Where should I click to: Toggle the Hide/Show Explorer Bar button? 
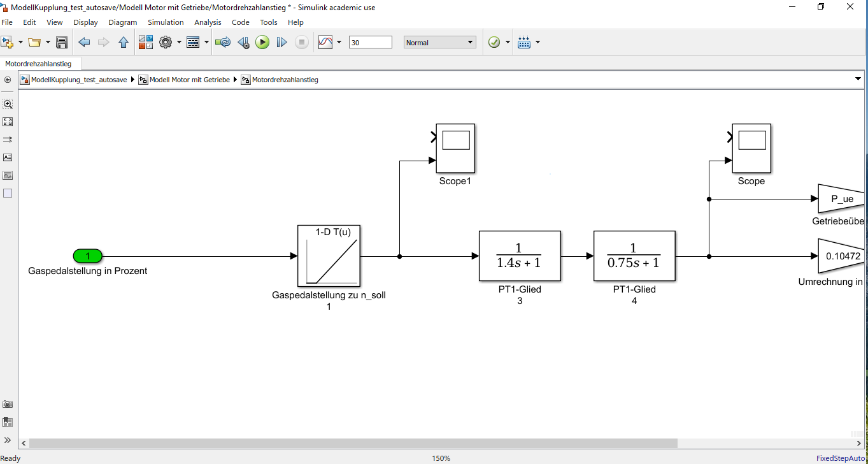[x=8, y=80]
